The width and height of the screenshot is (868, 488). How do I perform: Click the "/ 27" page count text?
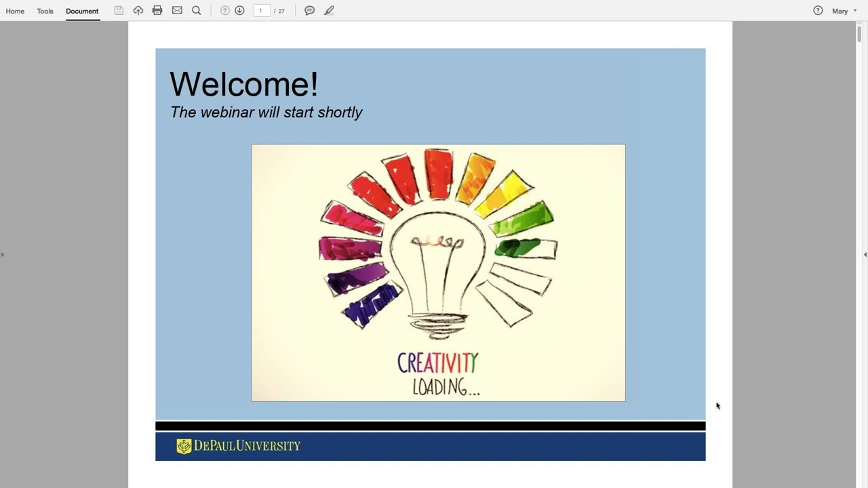[279, 11]
